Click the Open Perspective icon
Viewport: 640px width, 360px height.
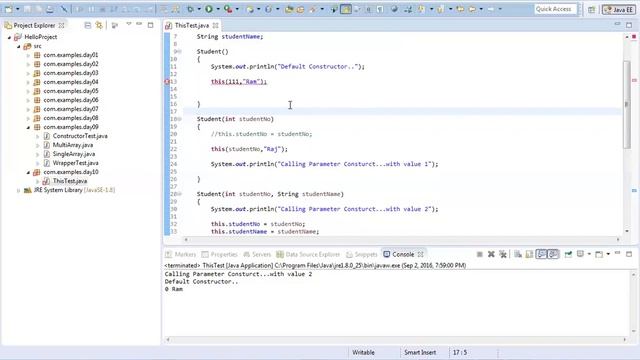tap(591, 9)
